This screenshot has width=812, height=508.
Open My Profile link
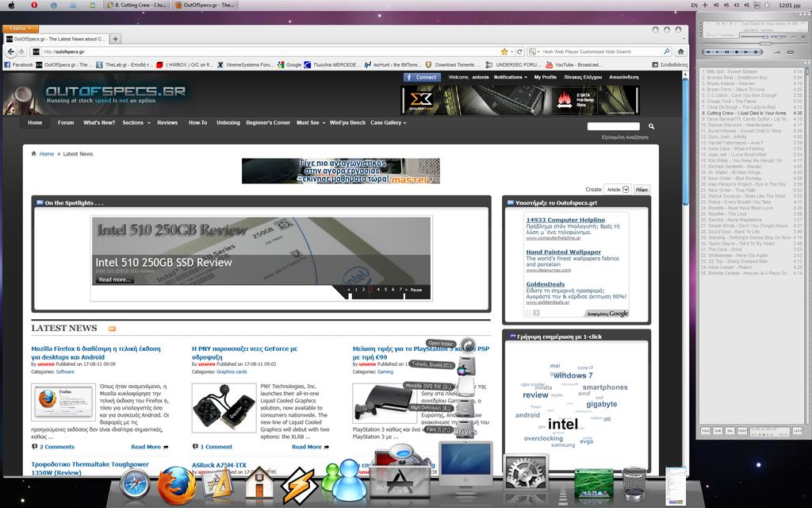(x=546, y=77)
